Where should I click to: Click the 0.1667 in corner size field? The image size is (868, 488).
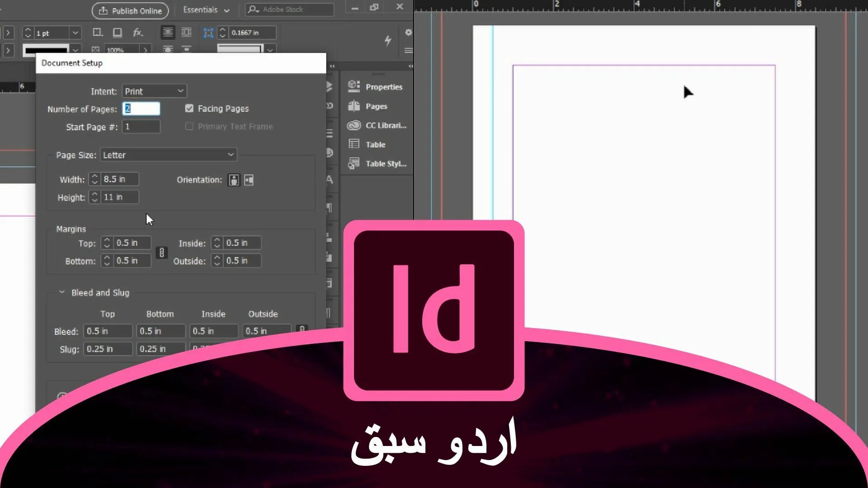(252, 33)
